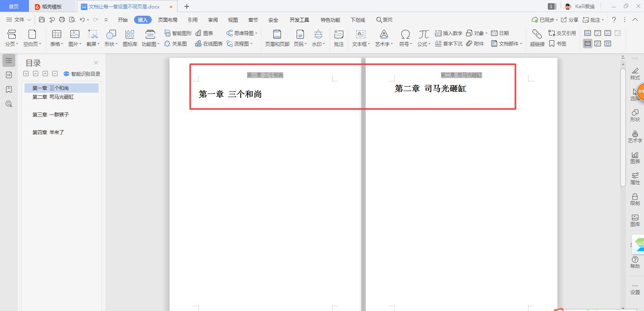The width and height of the screenshot is (644, 311).
Task: Open the screenshot (截屏) tool
Action: pyautogui.click(x=93, y=38)
